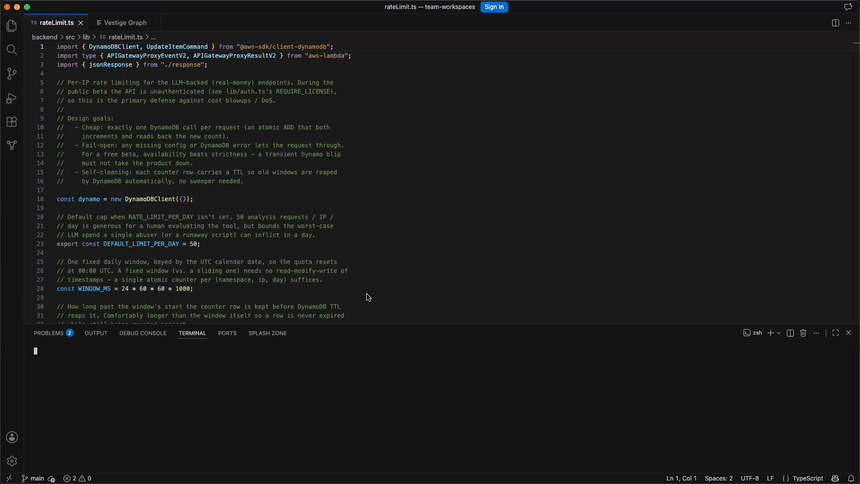Click the Sign In button

pos(494,7)
